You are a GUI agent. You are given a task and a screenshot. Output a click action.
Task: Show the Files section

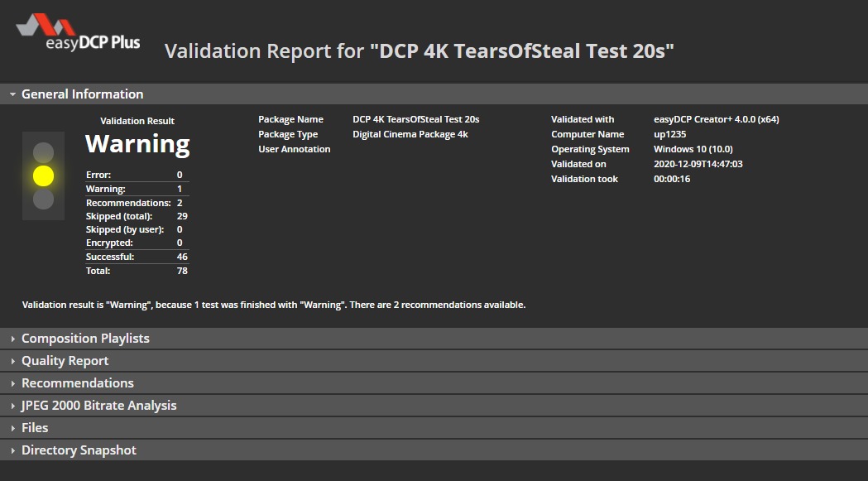(x=35, y=428)
